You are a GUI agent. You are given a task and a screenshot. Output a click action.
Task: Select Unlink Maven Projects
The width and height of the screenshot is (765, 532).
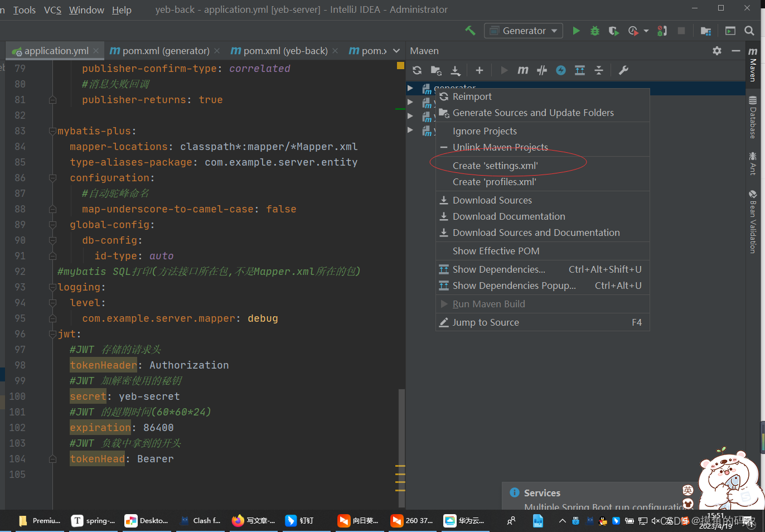pyautogui.click(x=543, y=147)
